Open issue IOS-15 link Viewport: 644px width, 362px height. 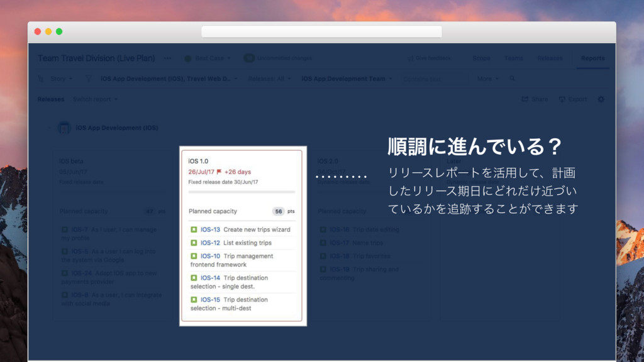[x=210, y=299]
